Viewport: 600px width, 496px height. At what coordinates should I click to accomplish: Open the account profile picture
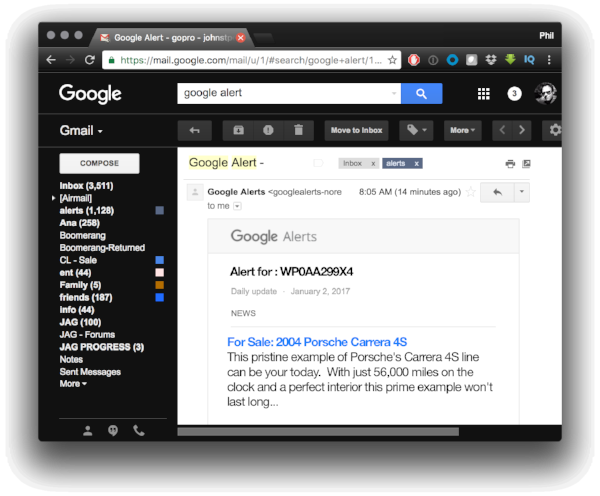tap(545, 93)
